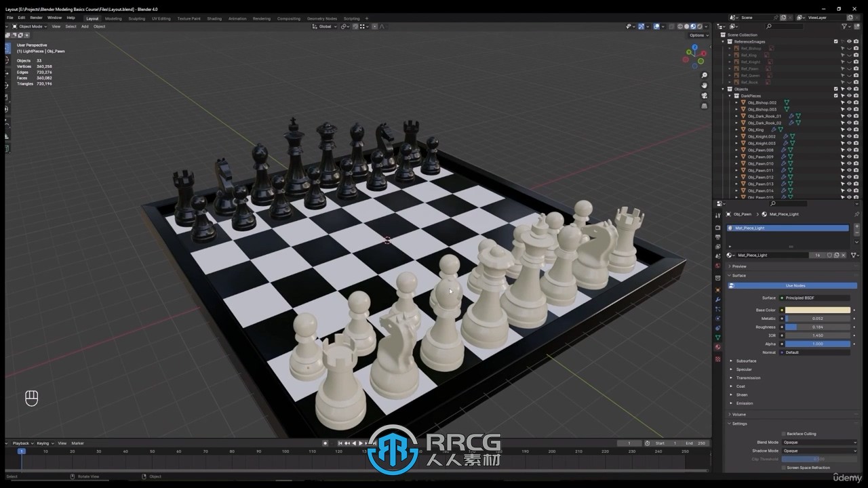Open the Object Mode dropdown
The image size is (868, 488).
30,26
